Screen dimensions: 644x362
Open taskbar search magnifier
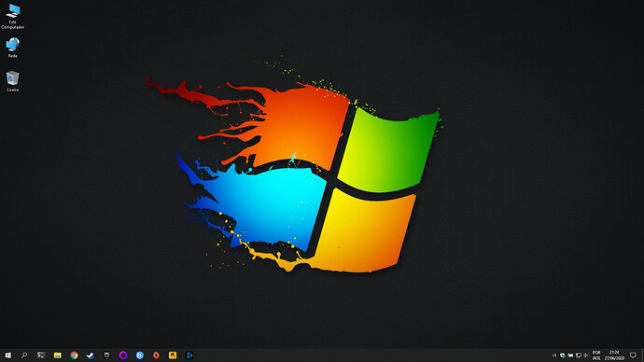point(24,355)
